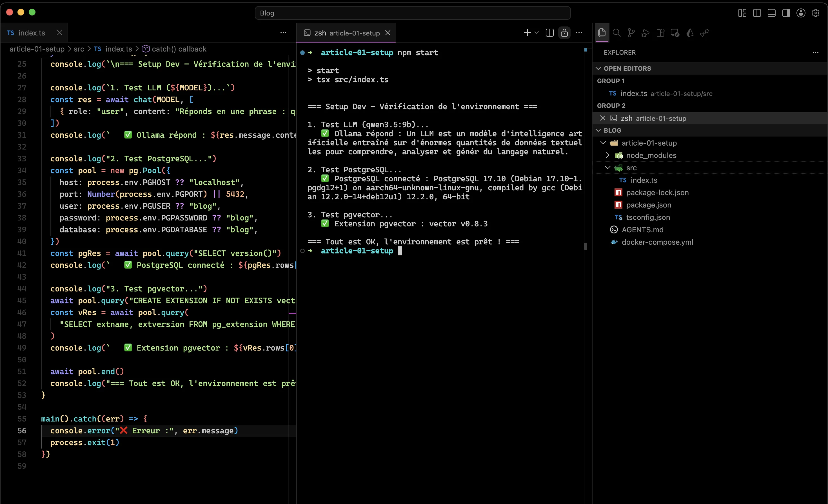The width and height of the screenshot is (828, 504).
Task: Open Customize Layout icon in title bar
Action: (742, 13)
